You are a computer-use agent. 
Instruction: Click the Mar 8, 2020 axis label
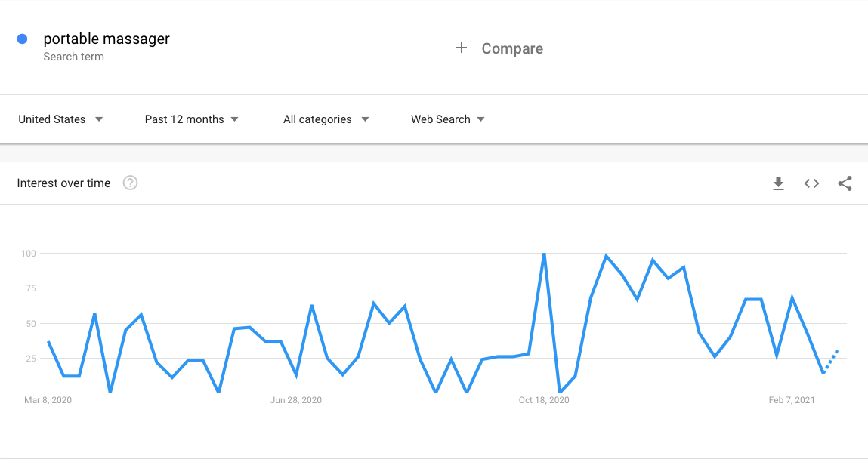coord(48,400)
